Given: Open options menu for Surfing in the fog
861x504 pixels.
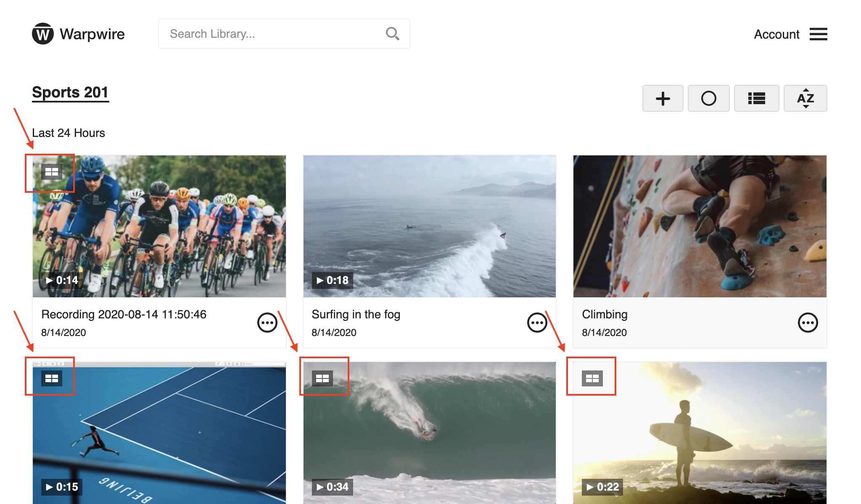Looking at the screenshot, I should click(537, 323).
